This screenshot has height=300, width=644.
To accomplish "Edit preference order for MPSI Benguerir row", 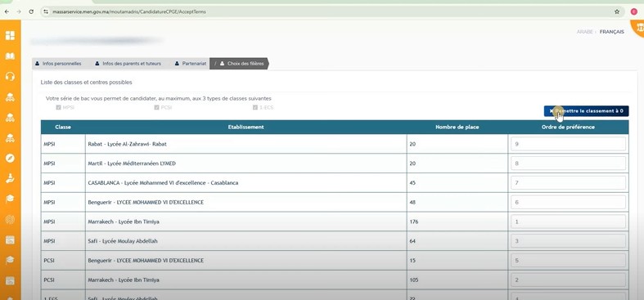I will (x=568, y=203).
